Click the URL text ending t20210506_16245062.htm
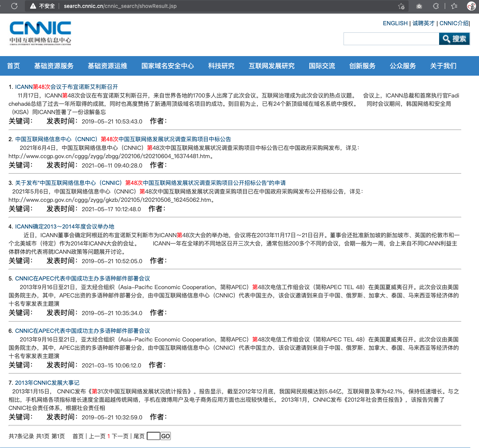The width and height of the screenshot is (479, 448). [x=110, y=200]
